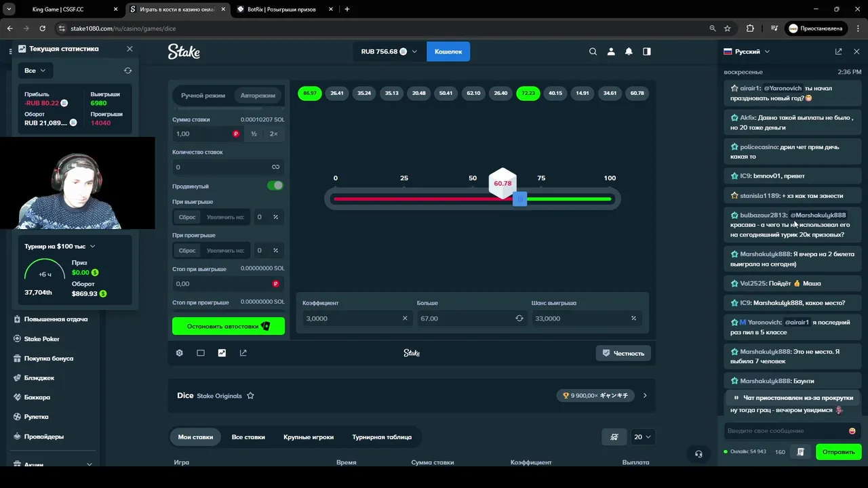Open the Все filter dropdown in statistics
This screenshot has height=488, width=868.
pyautogui.click(x=35, y=70)
